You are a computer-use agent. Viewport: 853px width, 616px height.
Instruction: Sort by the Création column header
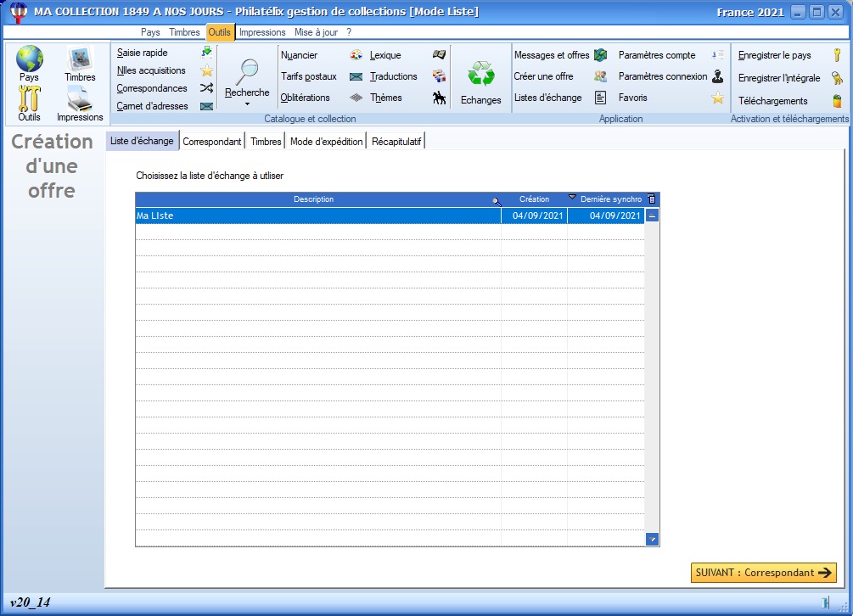[x=534, y=199]
